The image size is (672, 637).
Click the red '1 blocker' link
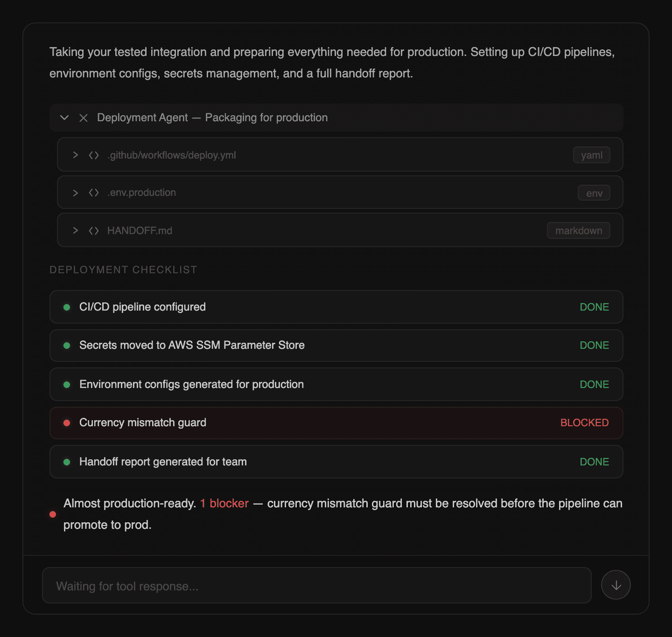(x=224, y=504)
